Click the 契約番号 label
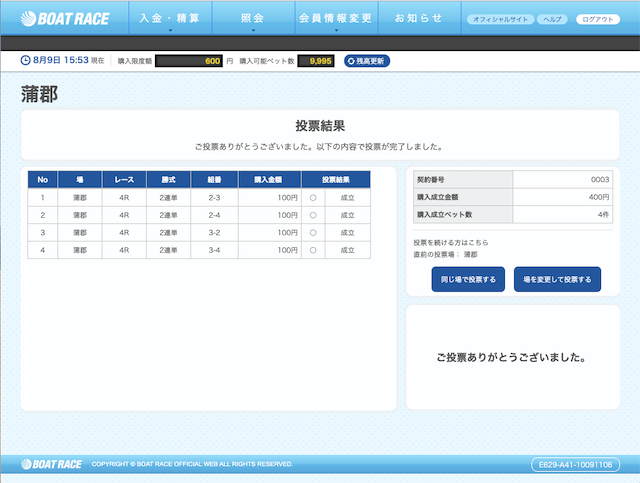Viewport: 640px width, 483px height. click(x=431, y=180)
